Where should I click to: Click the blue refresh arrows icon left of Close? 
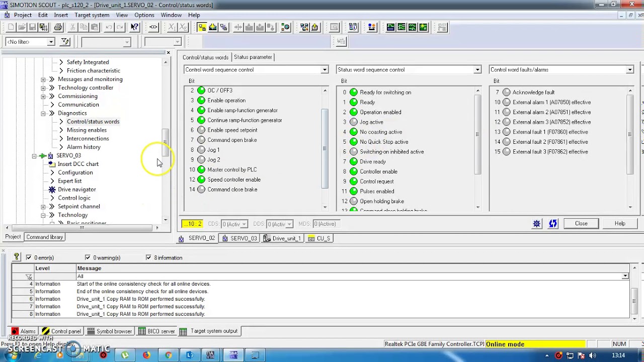tap(553, 224)
